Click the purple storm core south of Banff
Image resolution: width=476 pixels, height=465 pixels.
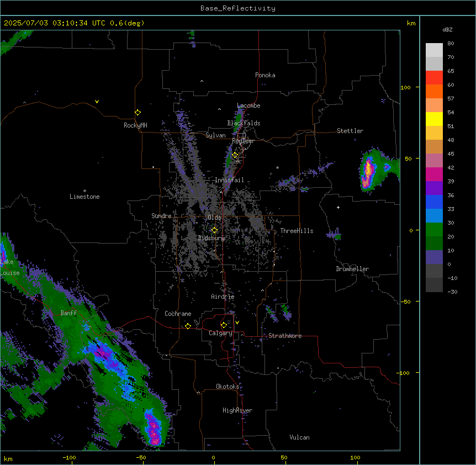pyautogui.click(x=103, y=353)
